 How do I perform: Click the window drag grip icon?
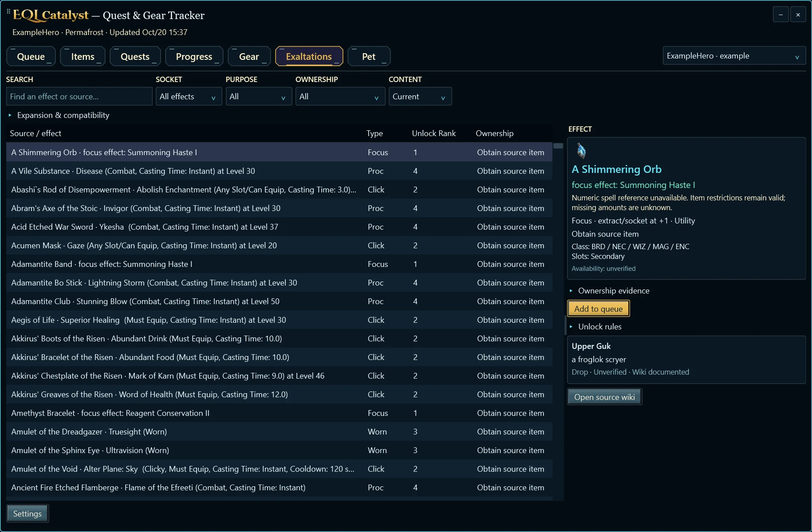8,12
